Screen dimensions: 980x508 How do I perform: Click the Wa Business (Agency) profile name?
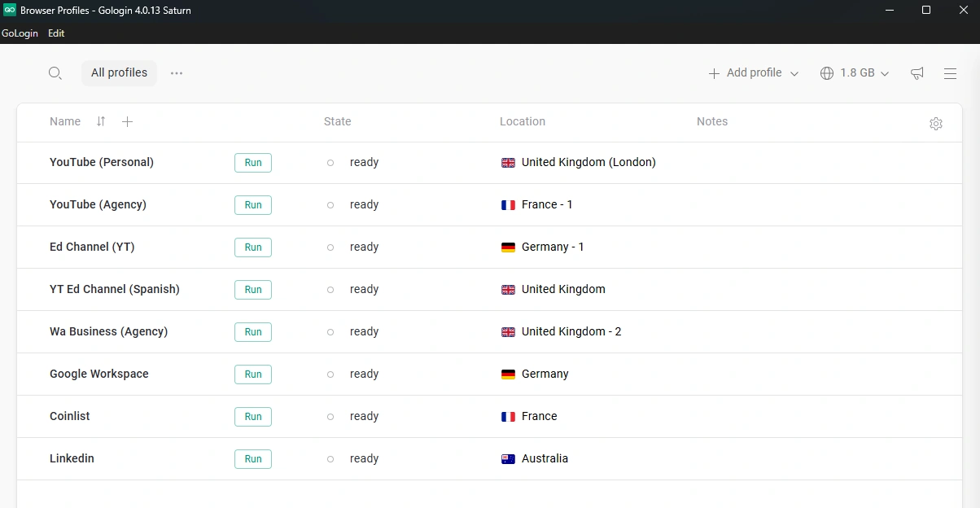(108, 331)
